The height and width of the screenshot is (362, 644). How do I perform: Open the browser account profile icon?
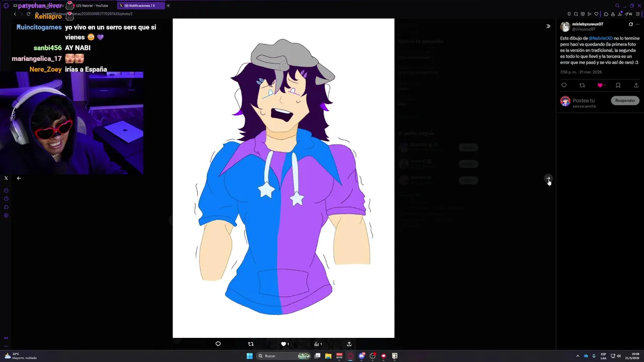(613, 14)
